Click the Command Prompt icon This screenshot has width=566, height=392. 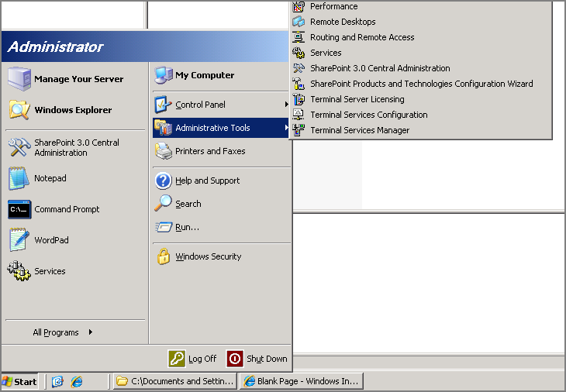(x=19, y=209)
